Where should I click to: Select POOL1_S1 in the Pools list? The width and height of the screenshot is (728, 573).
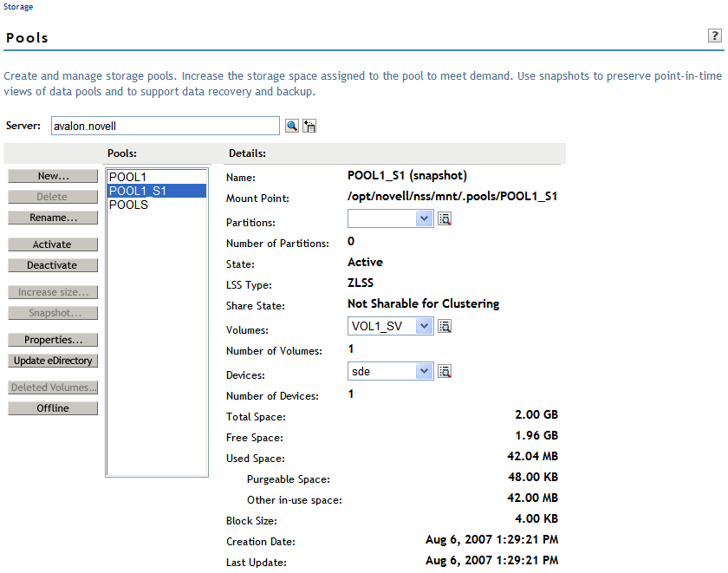point(138,191)
